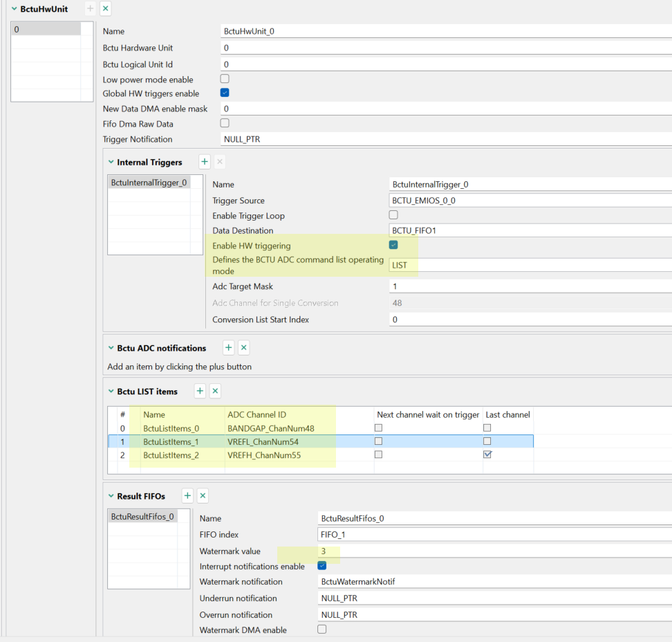
Task: Collapse Bctu ADC notifications section
Action: [111, 348]
